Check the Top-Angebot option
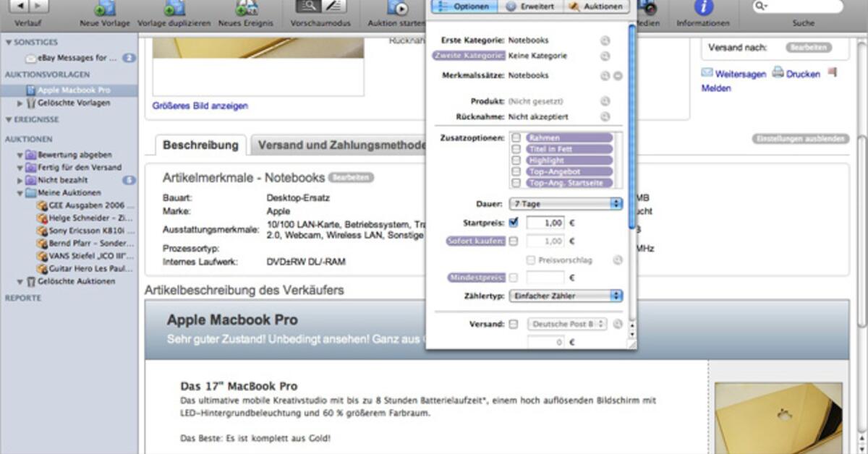868x454 pixels. pos(516,172)
